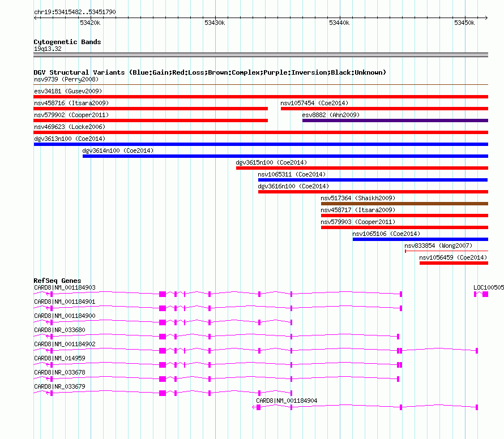The height and width of the screenshot is (439, 504).
Task: Click the CARD8|NM_001184904 transcript label
Action: [287, 401]
